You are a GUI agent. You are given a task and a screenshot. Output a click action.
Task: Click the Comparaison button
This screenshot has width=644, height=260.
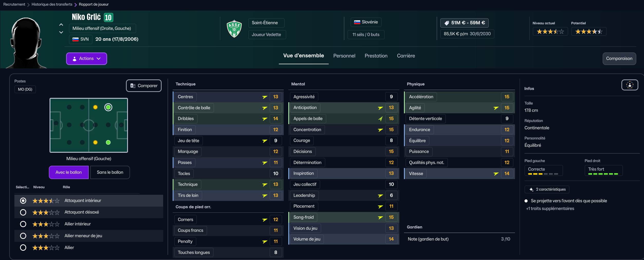(x=619, y=59)
